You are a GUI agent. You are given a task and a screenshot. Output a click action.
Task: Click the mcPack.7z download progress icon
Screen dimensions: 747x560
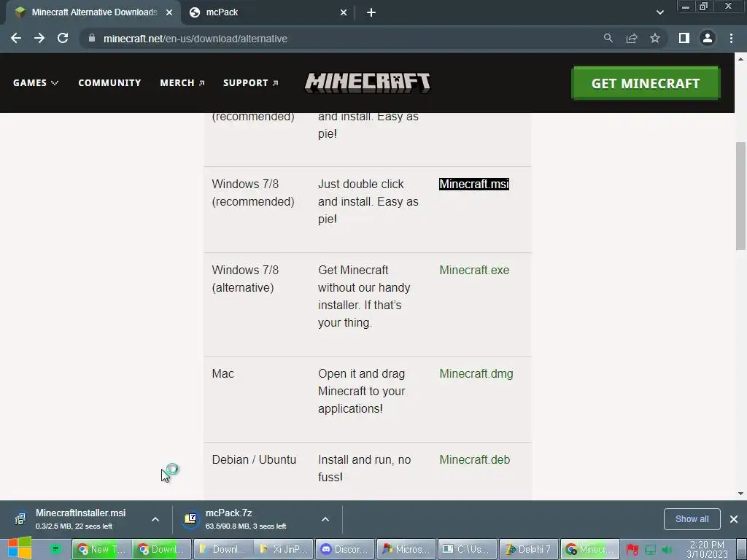(x=190, y=518)
